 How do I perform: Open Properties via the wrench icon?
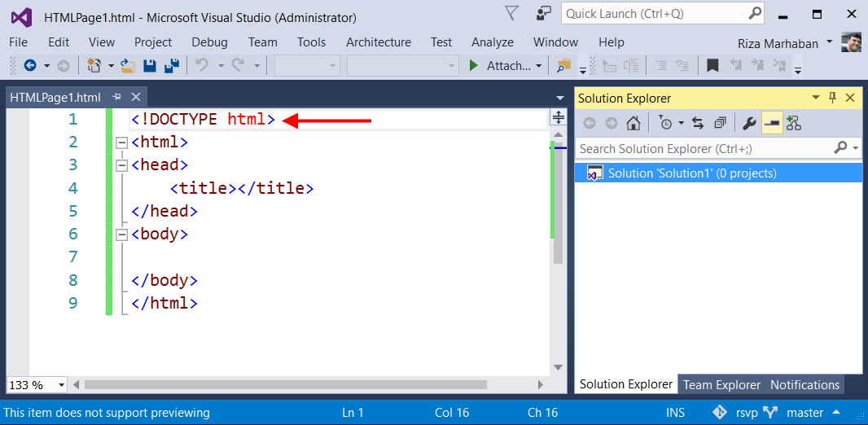pos(750,123)
